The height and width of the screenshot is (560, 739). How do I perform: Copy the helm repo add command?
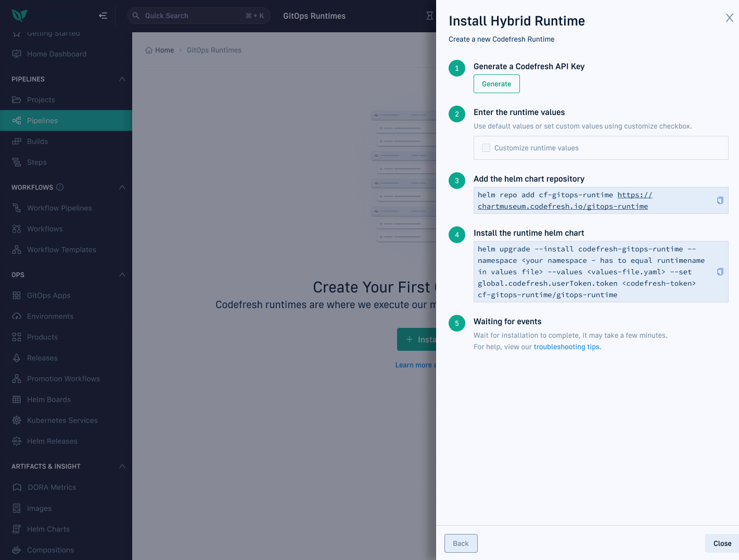[x=720, y=200]
